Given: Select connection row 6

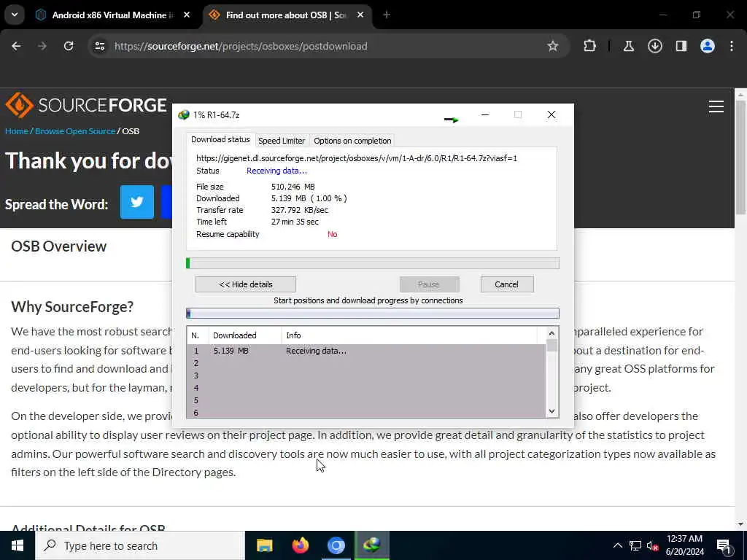Looking at the screenshot, I should 366,413.
